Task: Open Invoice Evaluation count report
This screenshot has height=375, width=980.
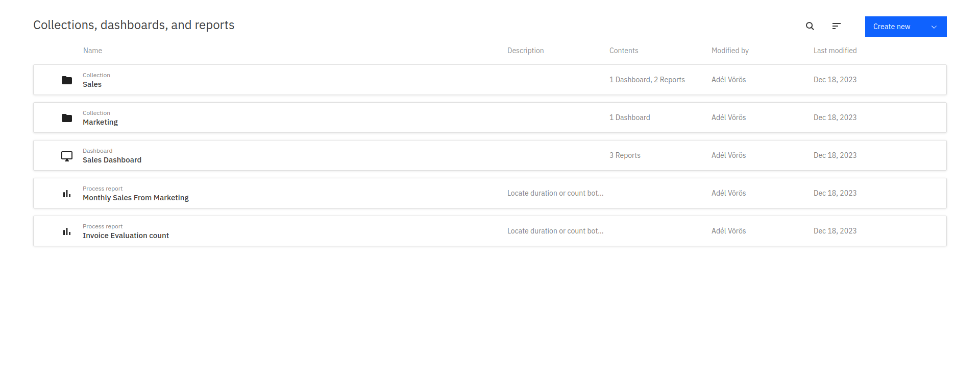Action: click(126, 236)
